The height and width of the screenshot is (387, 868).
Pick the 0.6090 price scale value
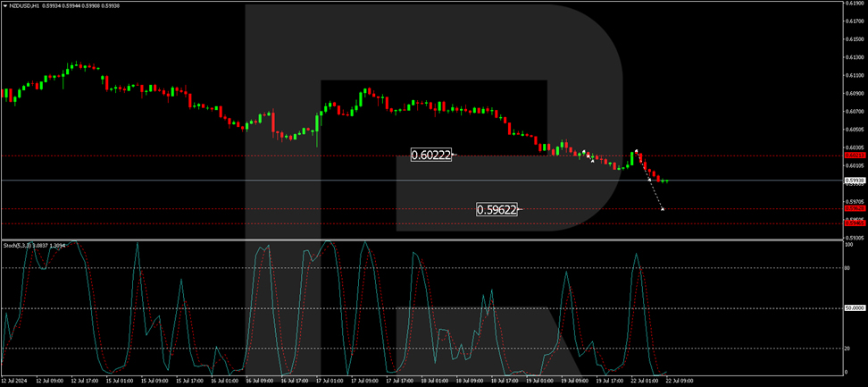coord(853,93)
